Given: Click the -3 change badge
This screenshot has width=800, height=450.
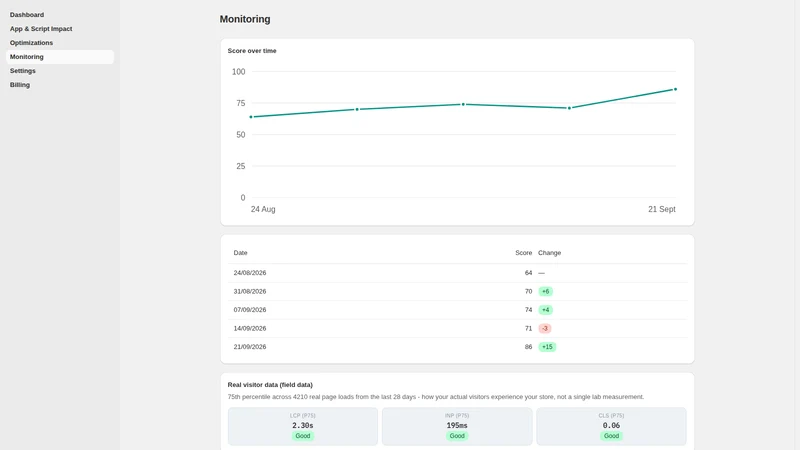Looking at the screenshot, I should click(545, 328).
